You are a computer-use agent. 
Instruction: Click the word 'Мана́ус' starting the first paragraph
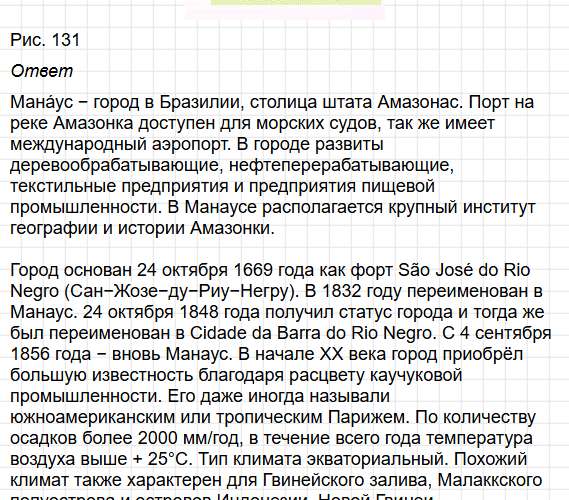(x=41, y=102)
